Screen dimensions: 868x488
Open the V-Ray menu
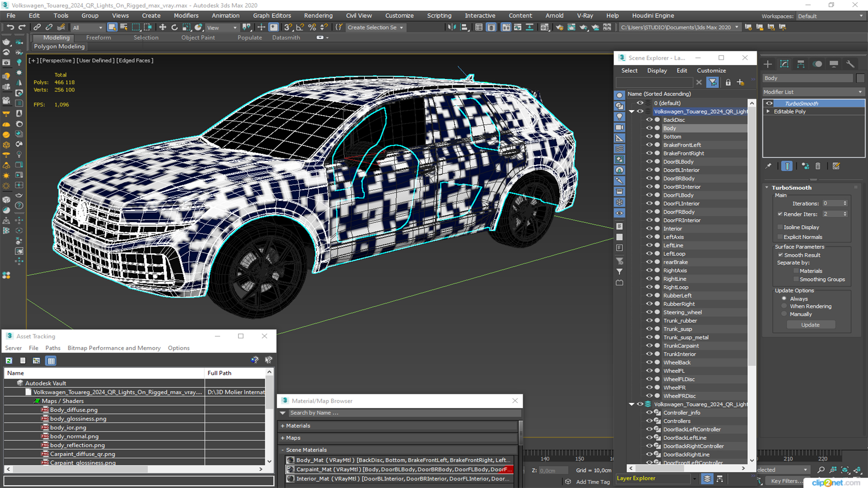pos(585,15)
